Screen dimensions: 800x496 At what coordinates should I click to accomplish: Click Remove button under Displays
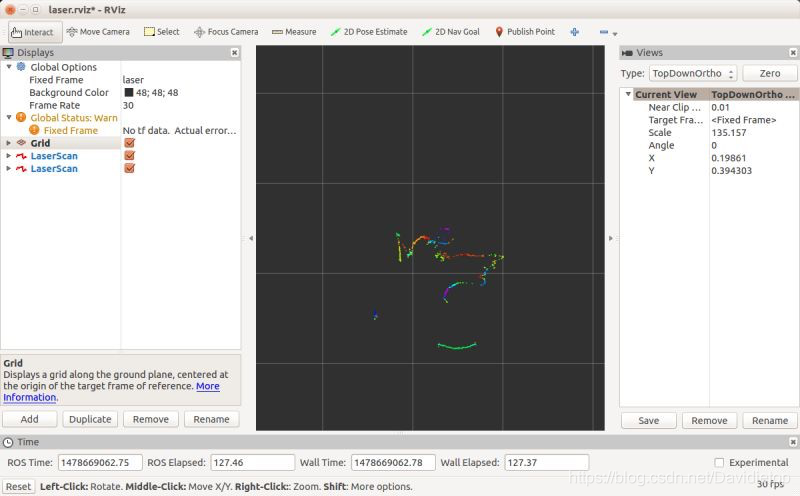[151, 419]
